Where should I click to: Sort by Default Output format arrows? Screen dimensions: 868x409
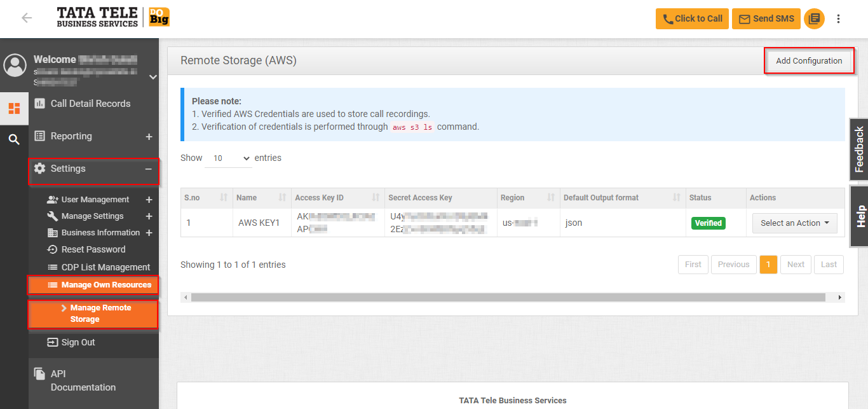pos(677,198)
